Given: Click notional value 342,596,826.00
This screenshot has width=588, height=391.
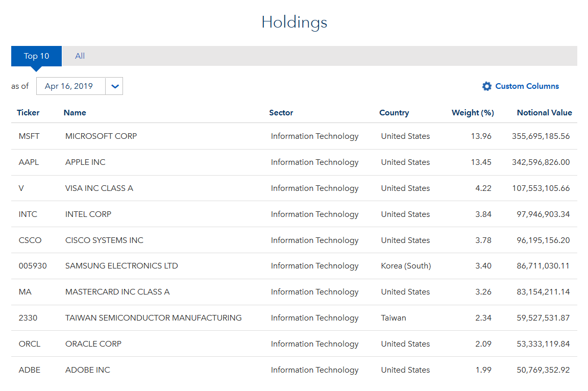Looking at the screenshot, I should point(541,162).
